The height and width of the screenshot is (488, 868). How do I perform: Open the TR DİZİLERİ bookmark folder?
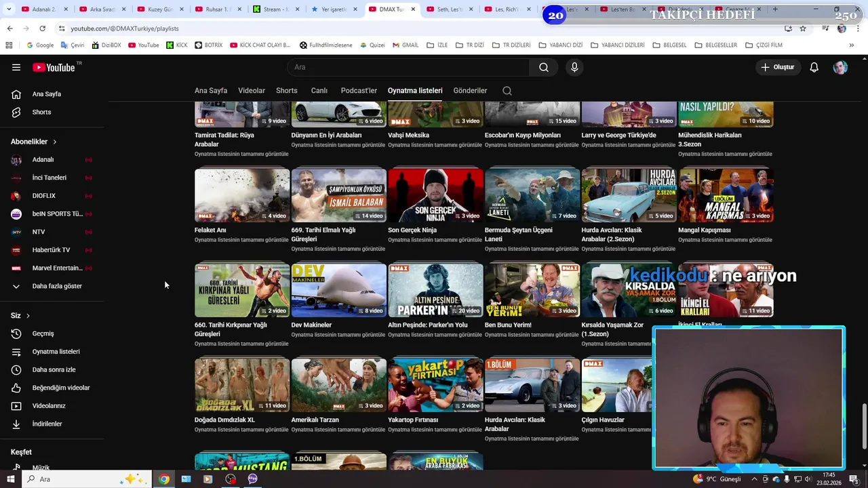click(x=511, y=45)
